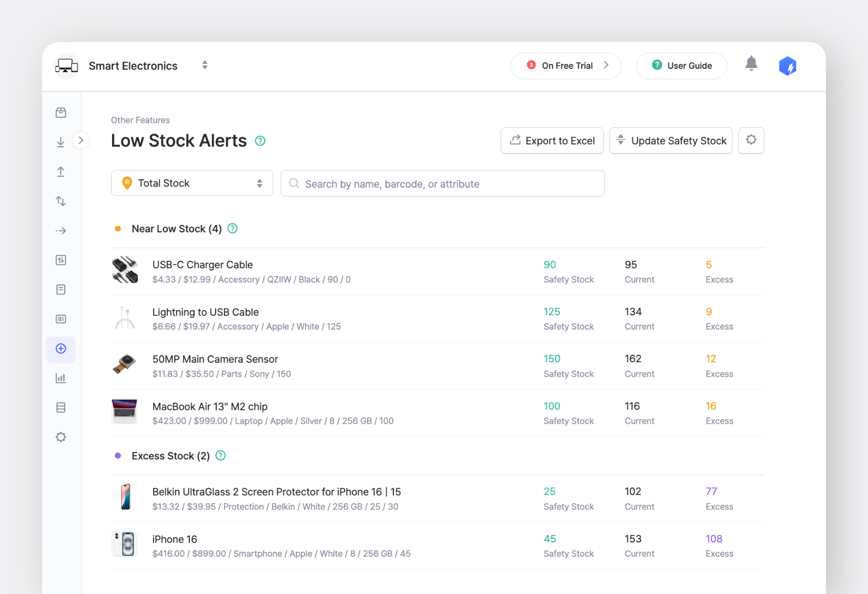Click Export to Excel
The image size is (868, 594).
(552, 140)
